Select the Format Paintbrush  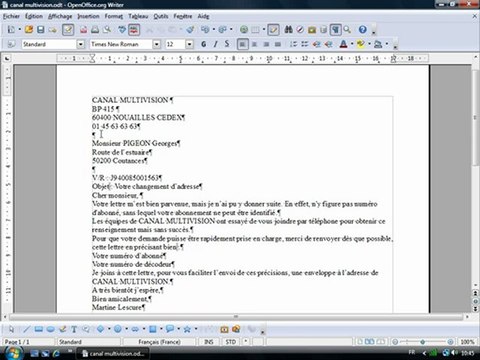190,30
